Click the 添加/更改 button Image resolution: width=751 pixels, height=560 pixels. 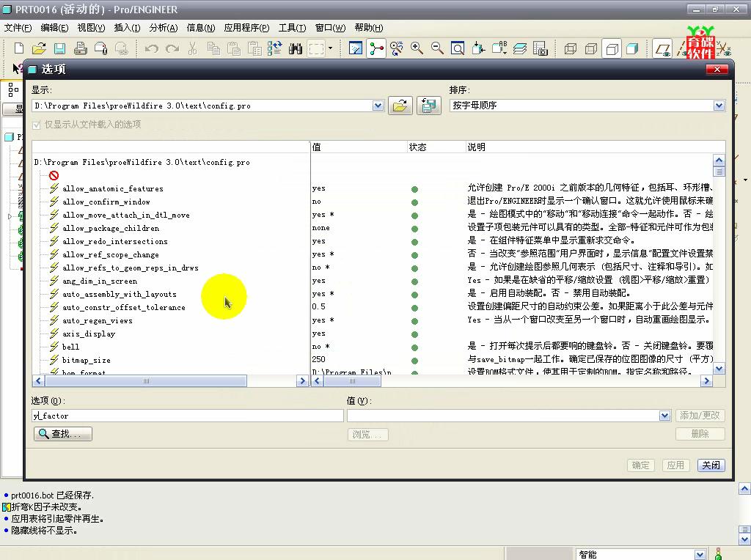pyautogui.click(x=700, y=416)
